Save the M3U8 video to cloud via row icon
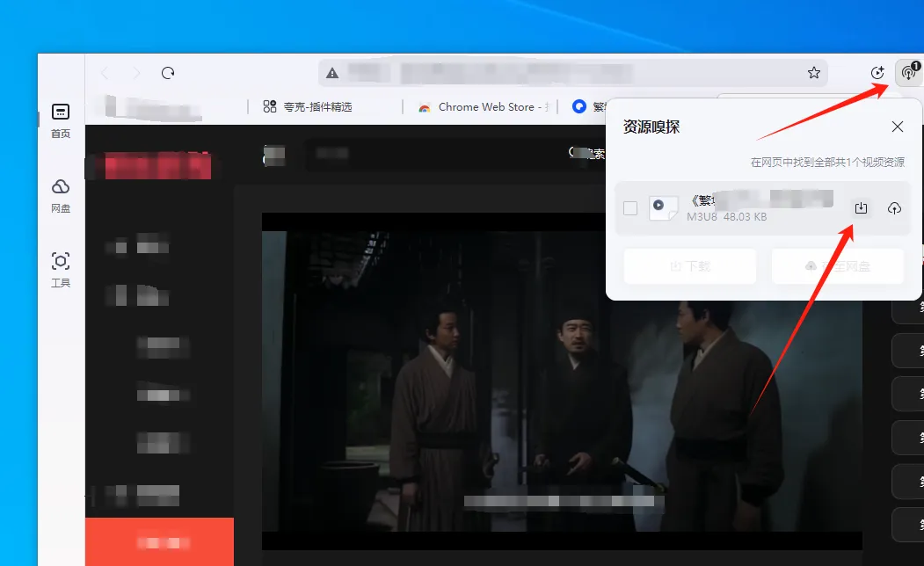This screenshot has width=924, height=566. [x=894, y=208]
